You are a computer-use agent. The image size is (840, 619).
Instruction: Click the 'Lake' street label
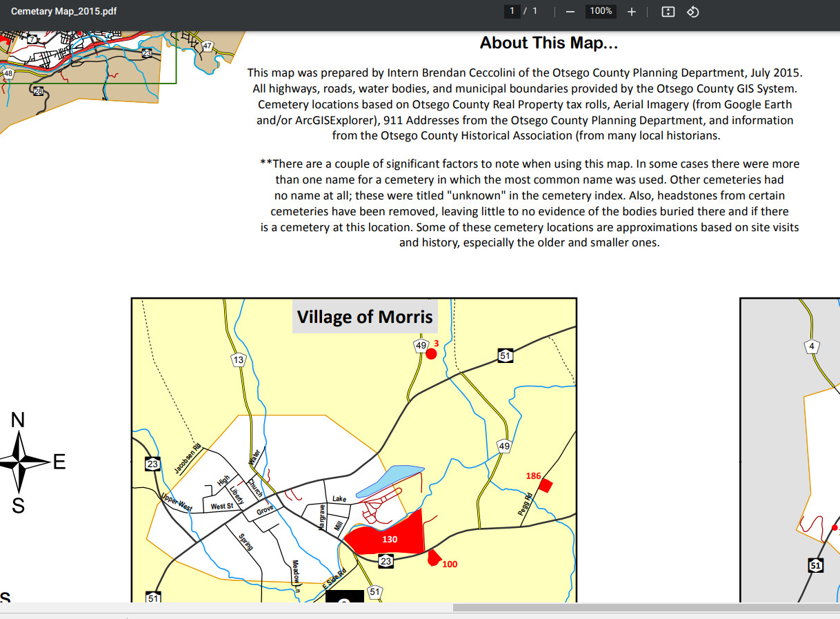tap(339, 498)
